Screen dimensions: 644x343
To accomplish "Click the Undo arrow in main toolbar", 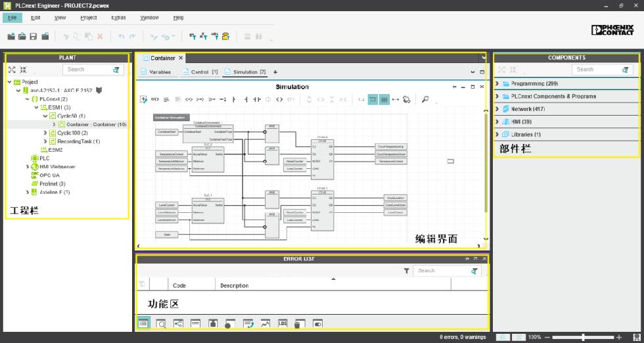I will click(121, 37).
